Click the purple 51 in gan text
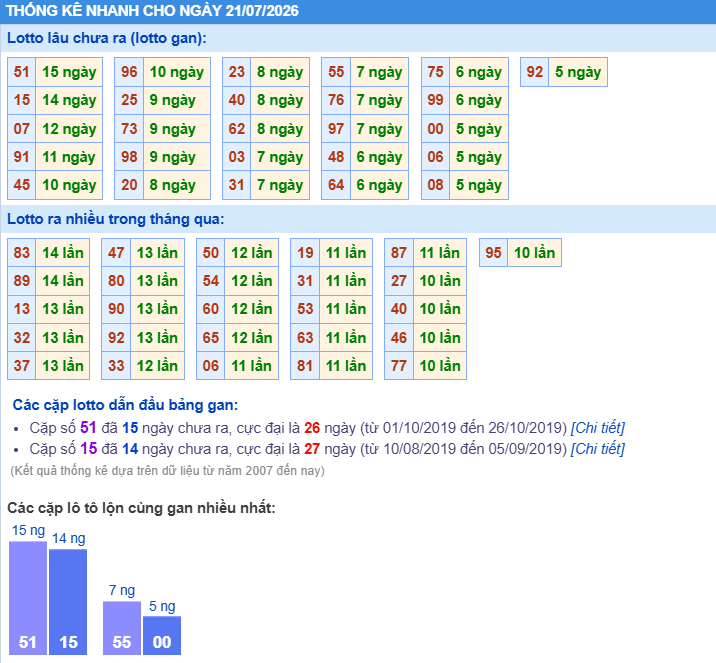716x663 pixels. click(88, 427)
